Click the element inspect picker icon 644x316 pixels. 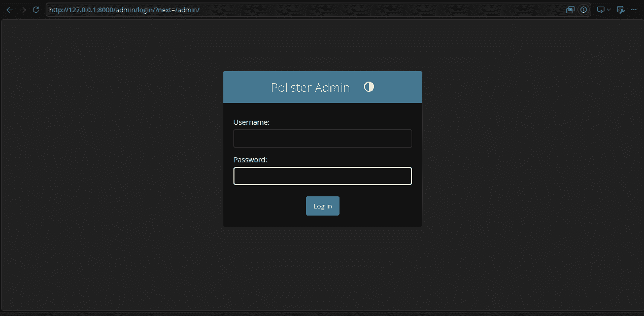601,10
